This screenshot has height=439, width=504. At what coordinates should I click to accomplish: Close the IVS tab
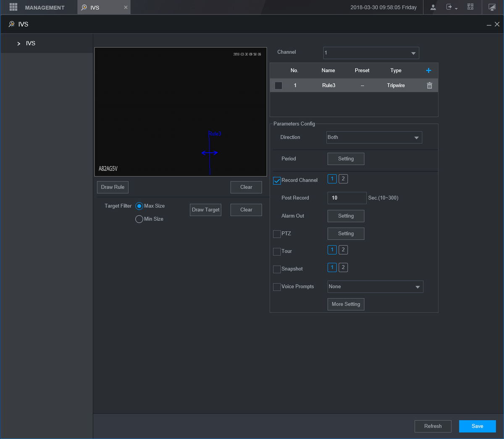click(x=126, y=8)
